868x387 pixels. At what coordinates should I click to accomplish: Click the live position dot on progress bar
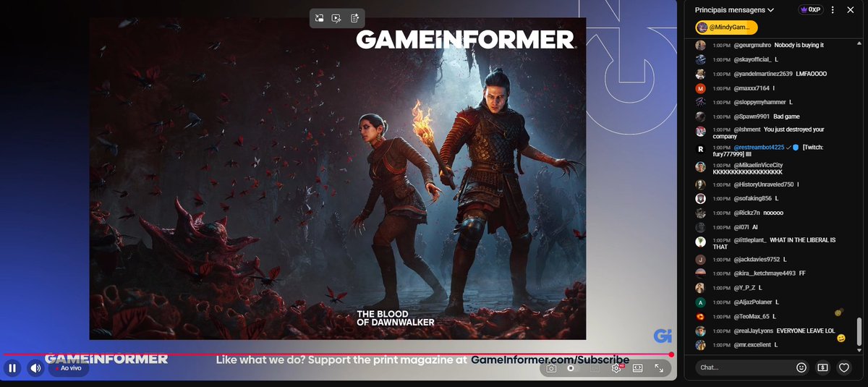(x=671, y=354)
